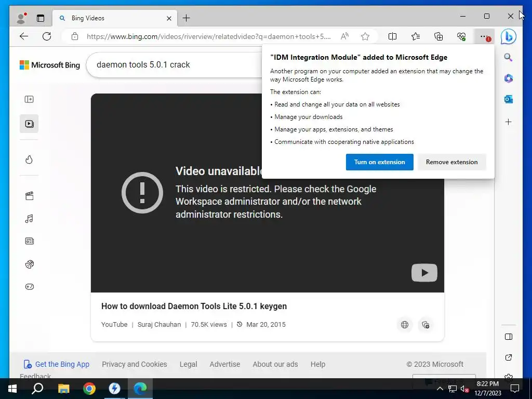The image size is (532, 399).
Task: Open News icon in left rail
Action: click(x=29, y=241)
